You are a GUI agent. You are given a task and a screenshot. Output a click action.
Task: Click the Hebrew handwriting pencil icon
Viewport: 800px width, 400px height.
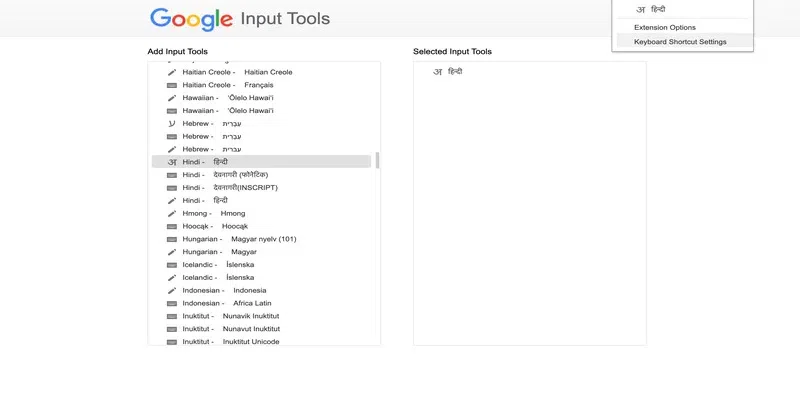pos(172,149)
